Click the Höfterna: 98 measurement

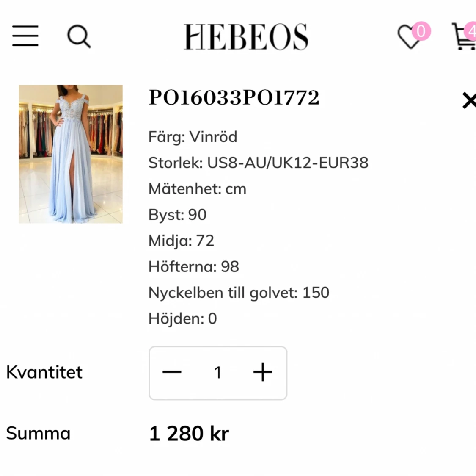193,267
